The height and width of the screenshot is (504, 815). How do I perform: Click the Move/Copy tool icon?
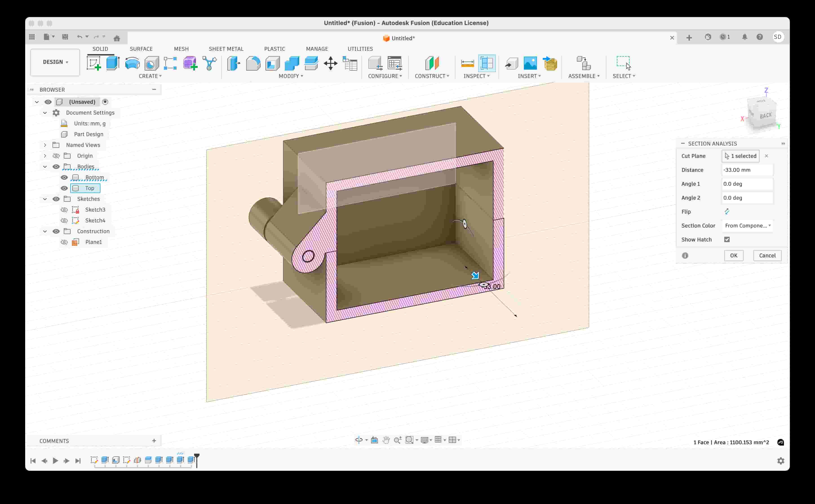[x=331, y=63]
